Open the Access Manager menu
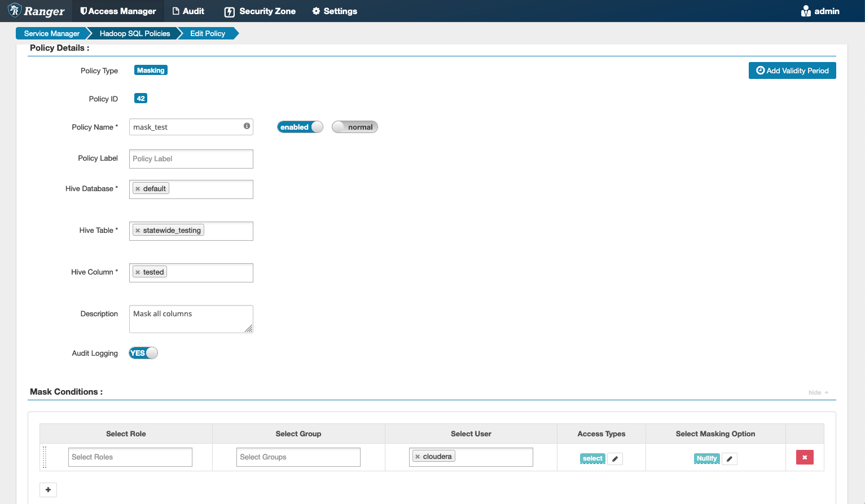865x504 pixels. pyautogui.click(x=117, y=11)
